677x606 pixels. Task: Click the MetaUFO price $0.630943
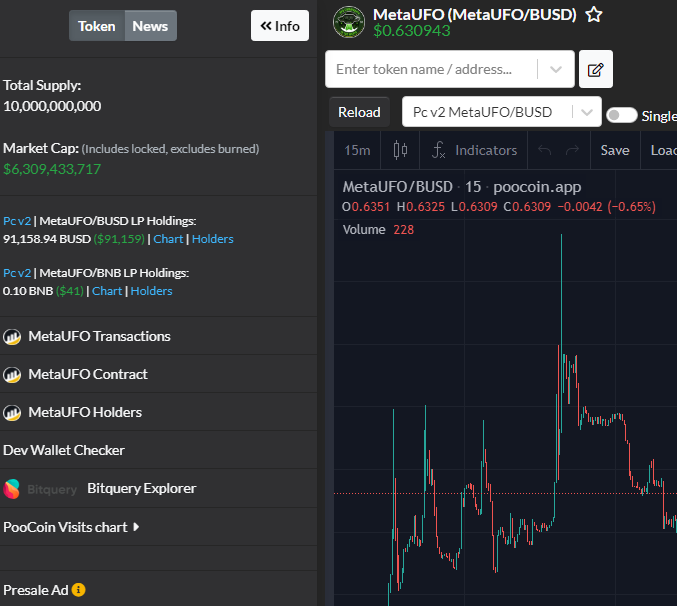(x=412, y=31)
